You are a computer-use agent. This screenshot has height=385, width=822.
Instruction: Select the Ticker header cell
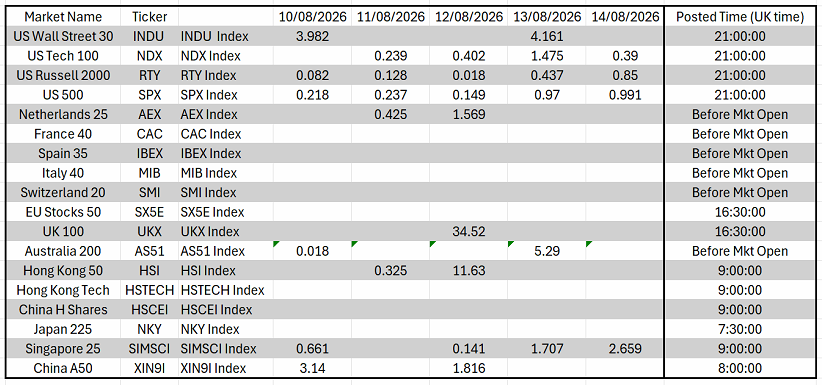[149, 17]
